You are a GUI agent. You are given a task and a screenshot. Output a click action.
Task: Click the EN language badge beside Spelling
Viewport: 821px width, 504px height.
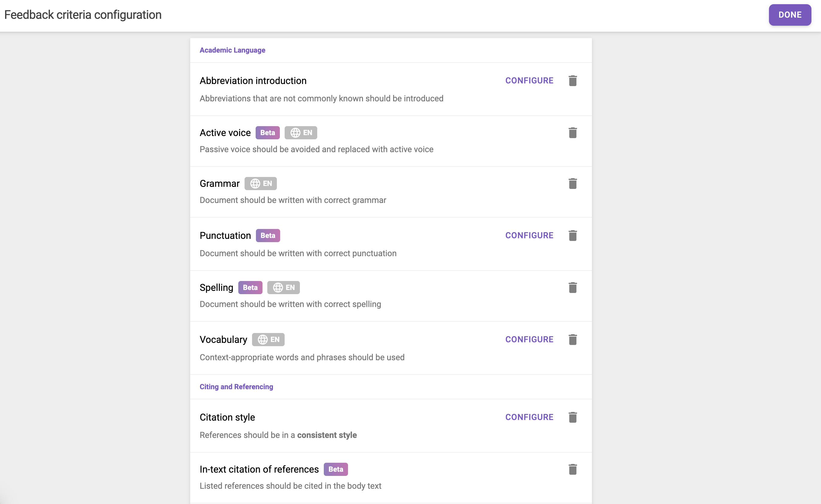283,288
